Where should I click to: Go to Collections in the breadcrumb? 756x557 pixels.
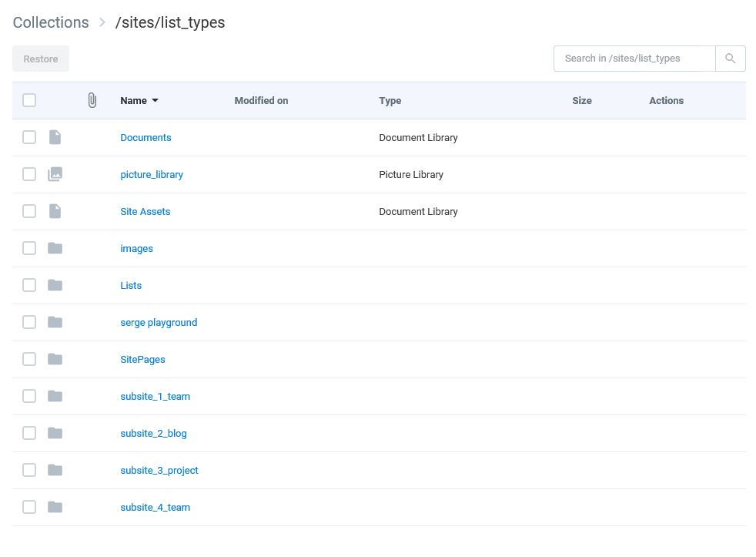click(x=51, y=22)
